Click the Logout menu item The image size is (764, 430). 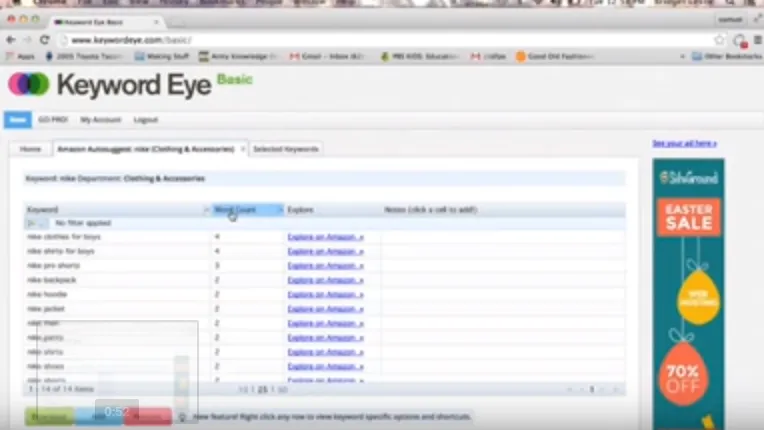146,120
